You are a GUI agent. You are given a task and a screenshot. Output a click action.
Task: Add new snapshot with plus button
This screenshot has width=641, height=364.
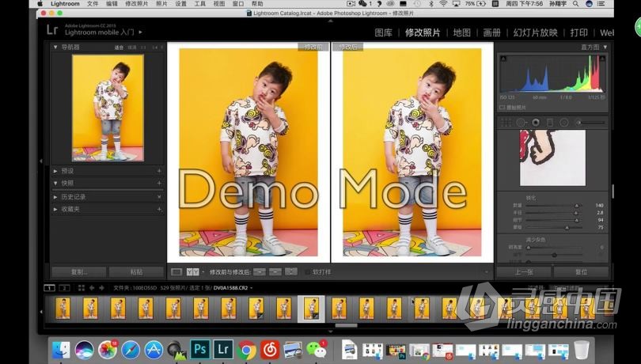click(159, 184)
